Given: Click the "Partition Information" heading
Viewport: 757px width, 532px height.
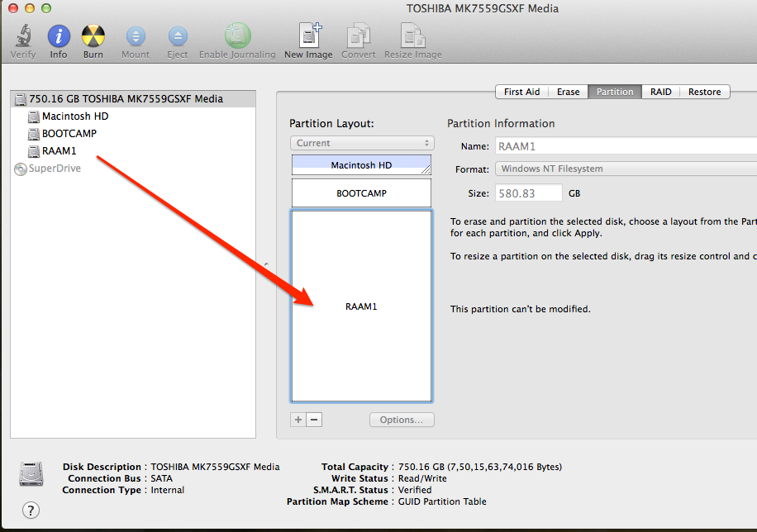Looking at the screenshot, I should click(x=501, y=124).
